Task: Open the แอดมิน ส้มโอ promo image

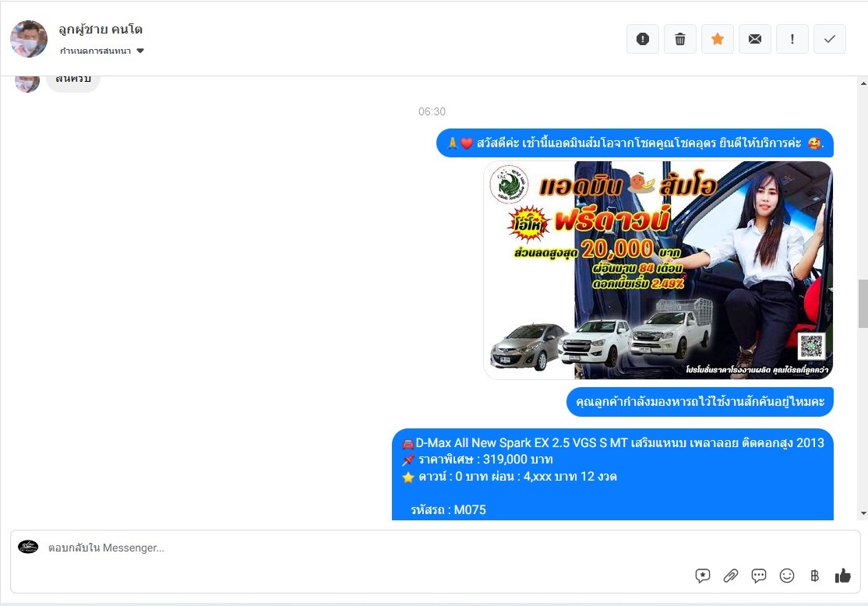Action: click(x=658, y=270)
